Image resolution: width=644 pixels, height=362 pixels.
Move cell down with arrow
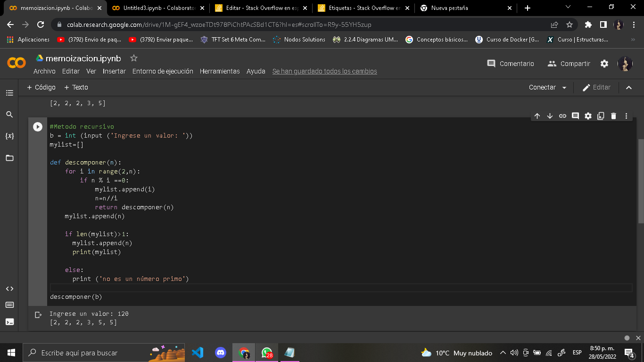[x=550, y=116]
